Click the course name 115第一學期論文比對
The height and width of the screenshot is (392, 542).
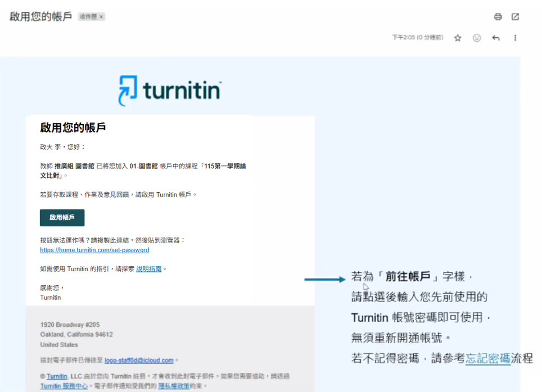143,171
